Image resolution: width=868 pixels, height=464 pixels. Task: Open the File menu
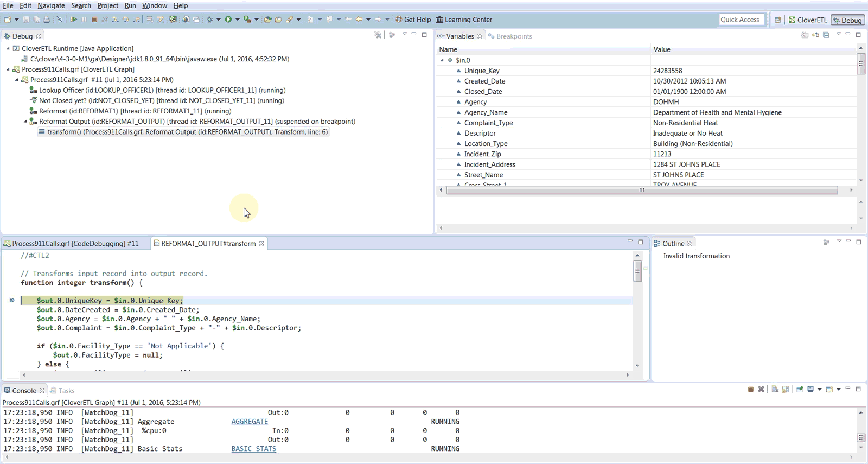point(8,5)
